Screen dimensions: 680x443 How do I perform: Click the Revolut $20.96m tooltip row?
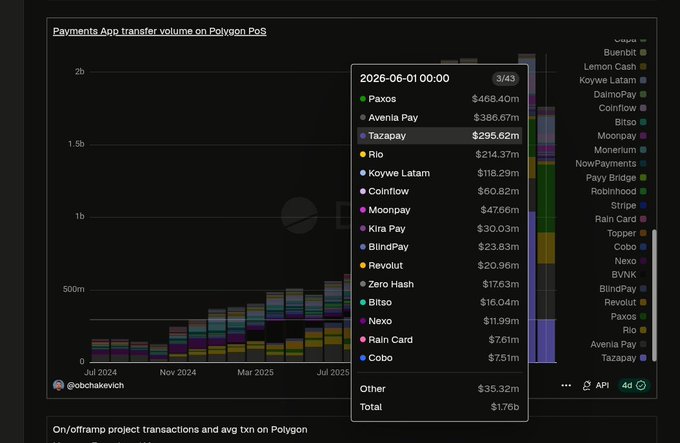[439, 265]
